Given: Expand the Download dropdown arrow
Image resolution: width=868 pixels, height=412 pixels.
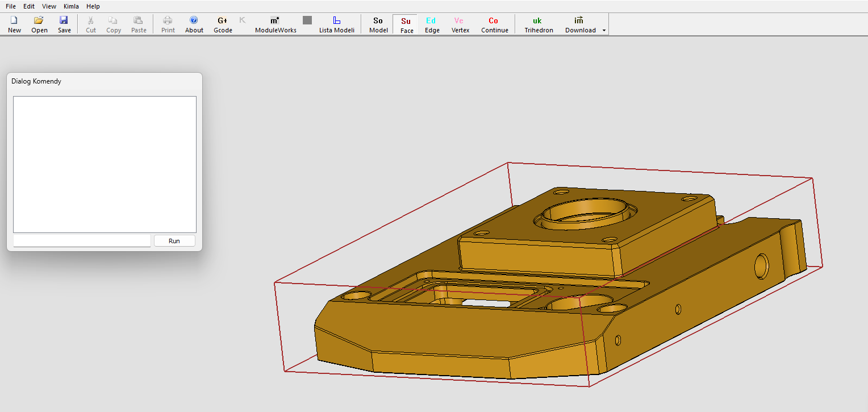Looking at the screenshot, I should tap(604, 30).
